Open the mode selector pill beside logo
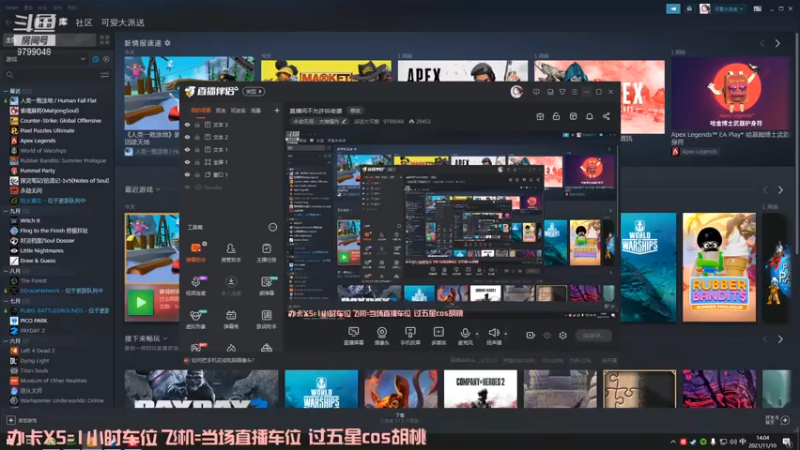This screenshot has width=800, height=450. point(254,92)
